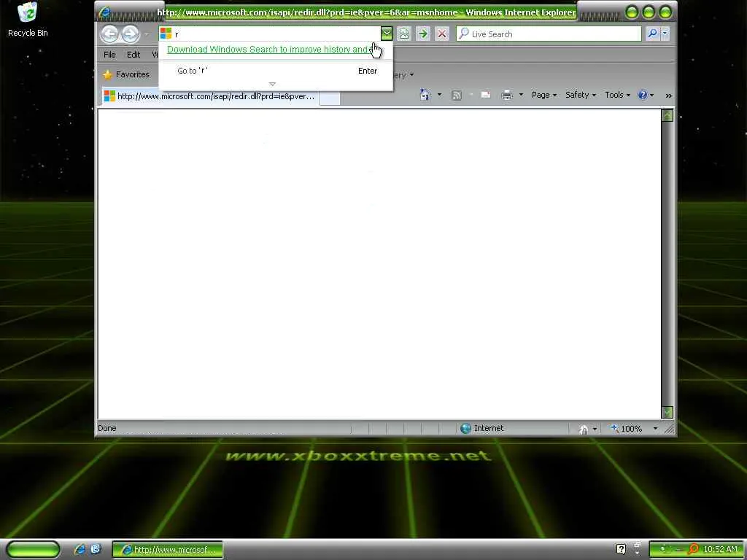Screen dimensions: 747x560
Task: Open the search provider options dropdown
Action: point(665,34)
